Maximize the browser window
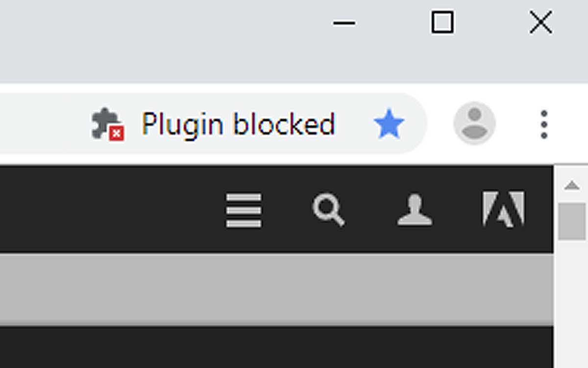588x368 pixels. click(x=442, y=23)
